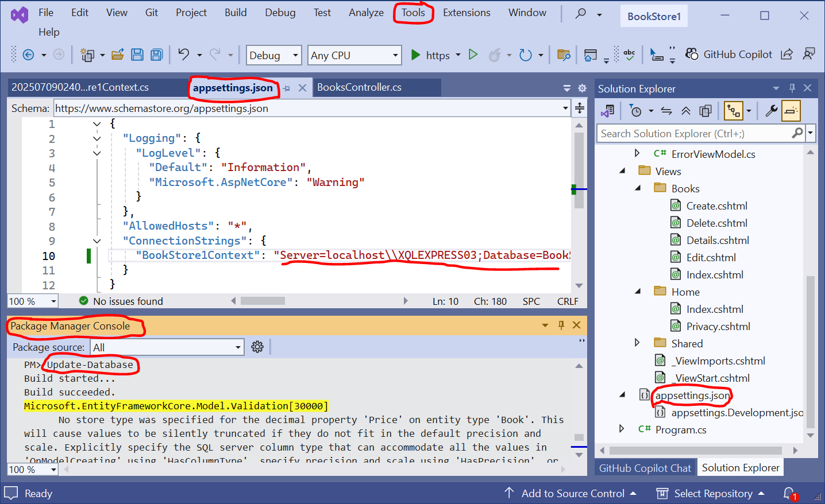This screenshot has height=504, width=825.
Task: Collapse the Logging JSON block
Action: 97,138
